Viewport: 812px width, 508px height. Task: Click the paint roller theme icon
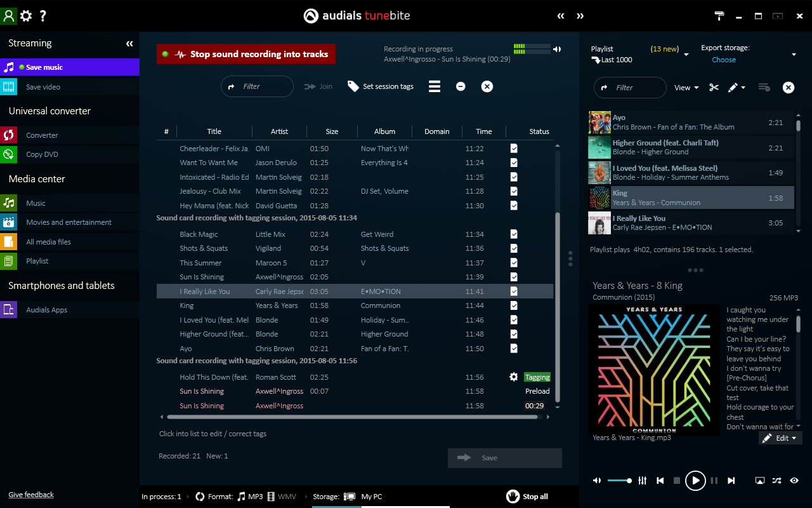[x=719, y=16]
